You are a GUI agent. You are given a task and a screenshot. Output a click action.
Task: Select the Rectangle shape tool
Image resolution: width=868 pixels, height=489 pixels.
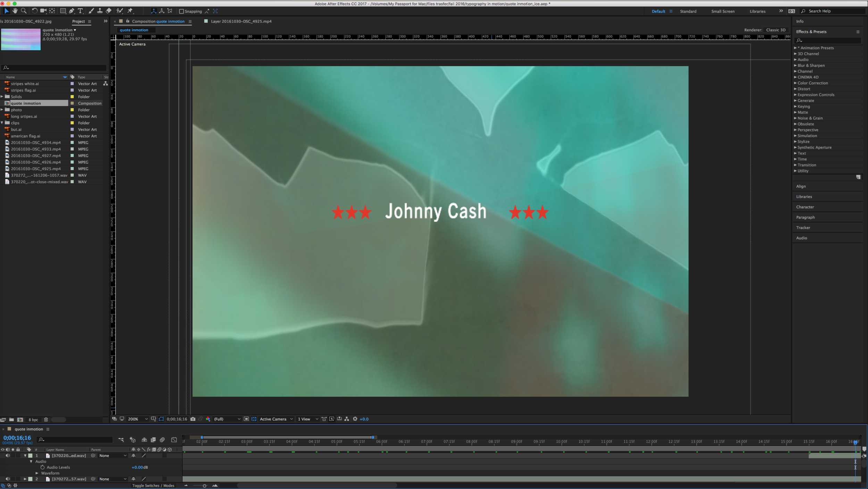click(x=63, y=11)
